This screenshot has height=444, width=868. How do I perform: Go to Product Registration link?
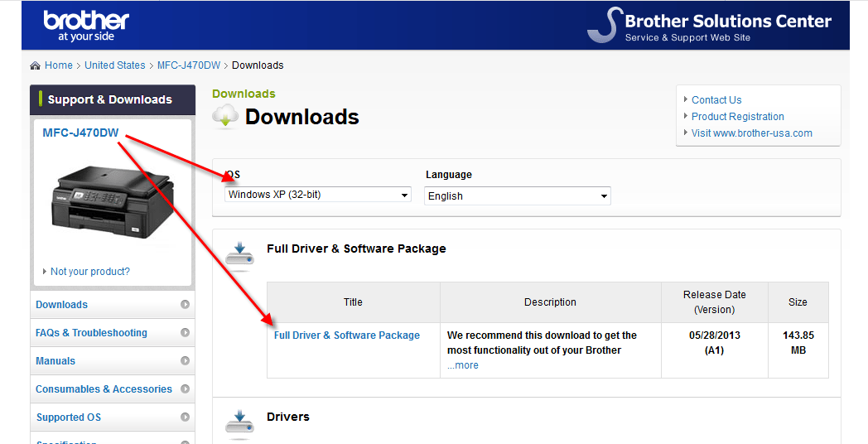pos(737,117)
